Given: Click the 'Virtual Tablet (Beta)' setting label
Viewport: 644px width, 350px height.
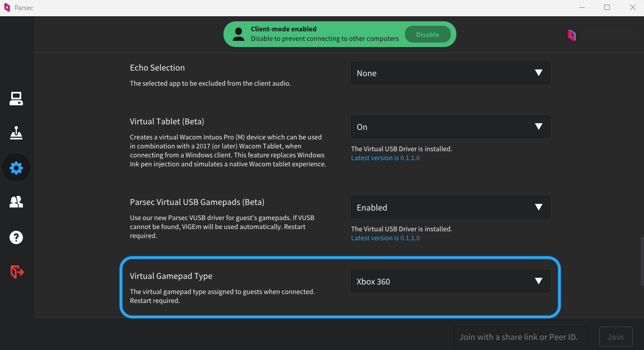Looking at the screenshot, I should [x=167, y=122].
